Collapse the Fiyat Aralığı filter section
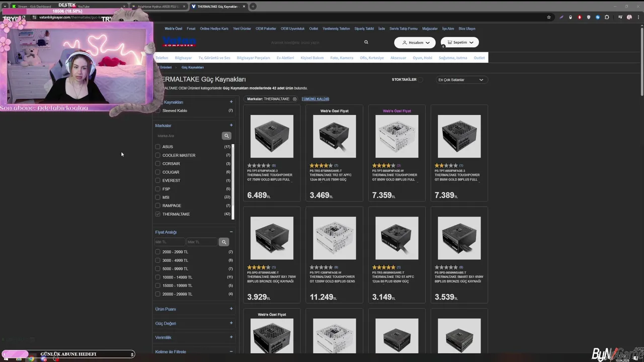This screenshot has width=644, height=362. (x=231, y=232)
